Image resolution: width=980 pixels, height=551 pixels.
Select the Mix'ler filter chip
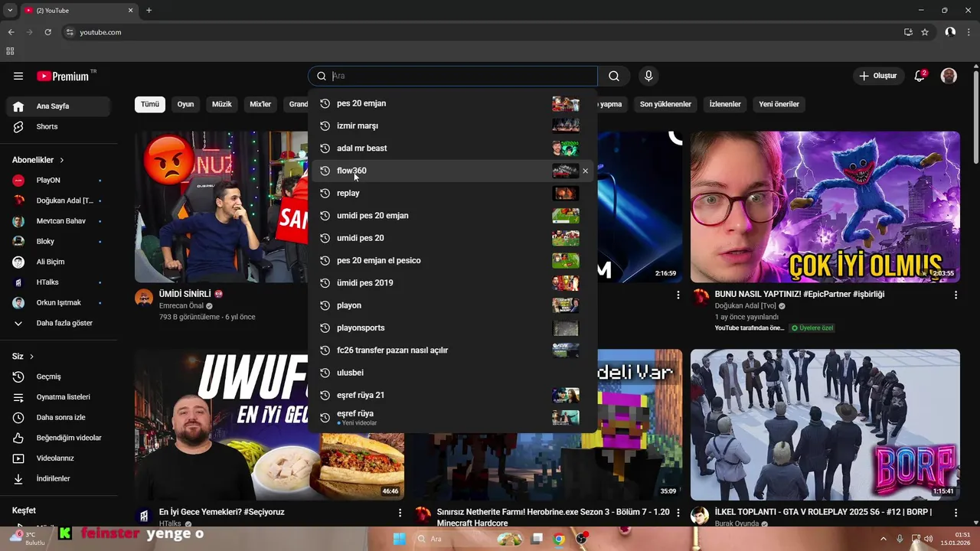(x=260, y=104)
